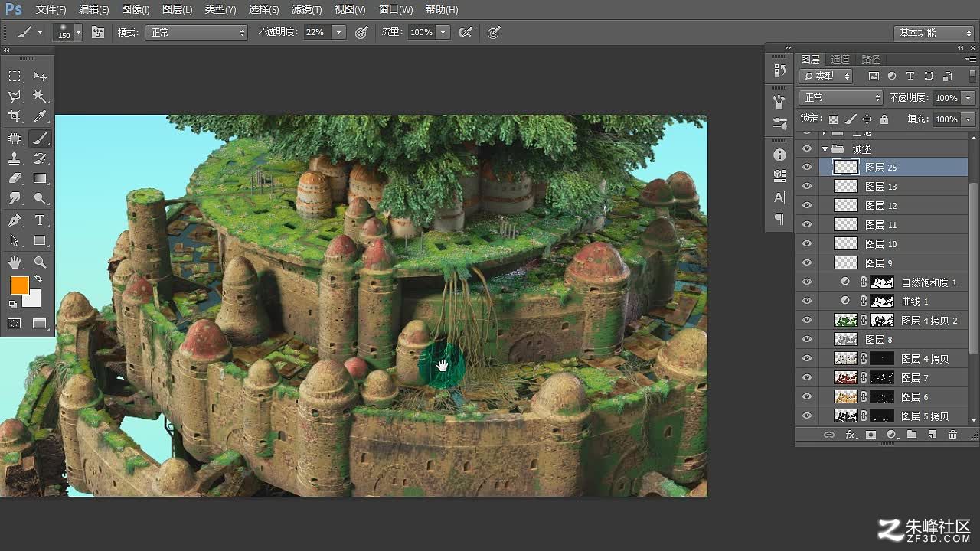Open the layer opacity 100% arrow
Image resolution: width=980 pixels, height=551 pixels.
[969, 98]
